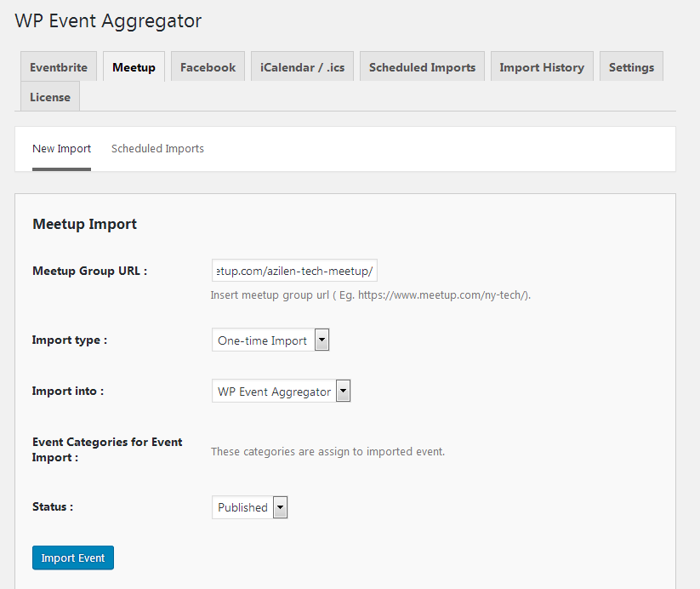
Task: Click the Status label
Action: coord(53,506)
